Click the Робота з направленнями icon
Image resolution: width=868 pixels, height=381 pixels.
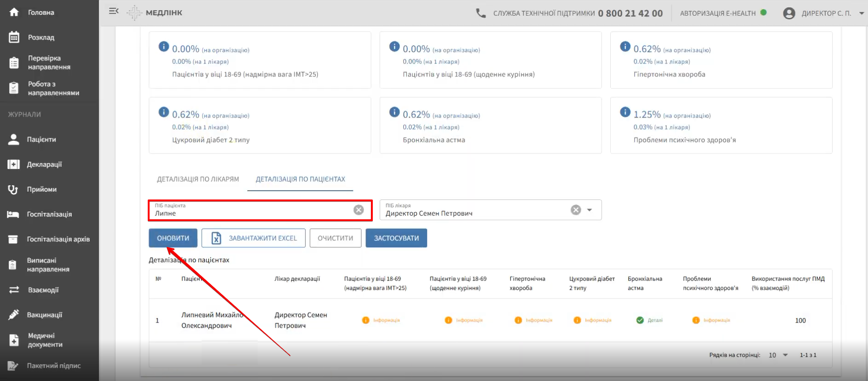pos(14,88)
